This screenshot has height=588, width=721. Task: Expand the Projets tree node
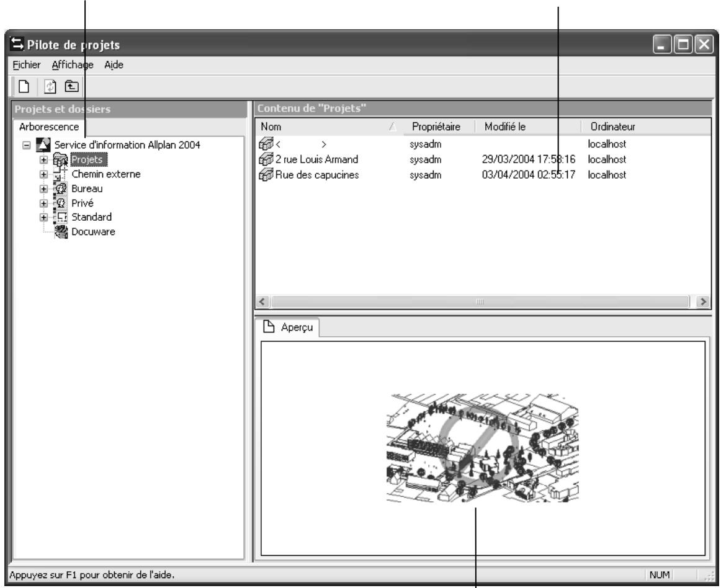point(43,160)
